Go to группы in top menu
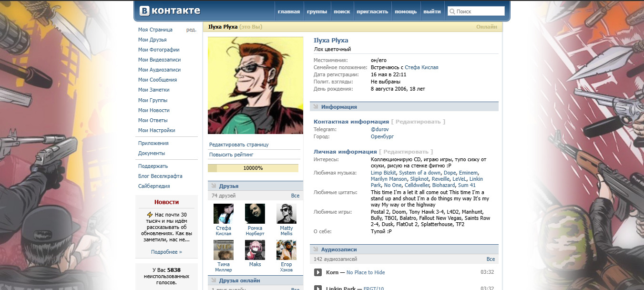644x290 pixels. click(x=317, y=11)
